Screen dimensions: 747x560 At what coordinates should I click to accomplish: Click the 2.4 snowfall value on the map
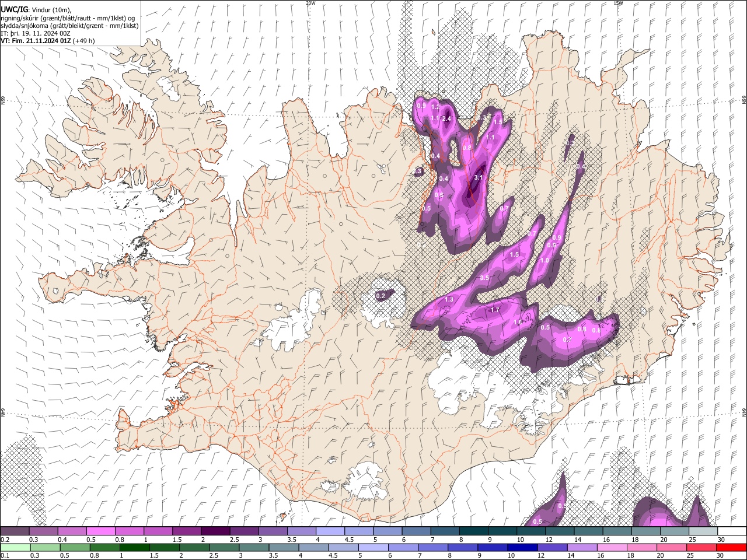446,118
